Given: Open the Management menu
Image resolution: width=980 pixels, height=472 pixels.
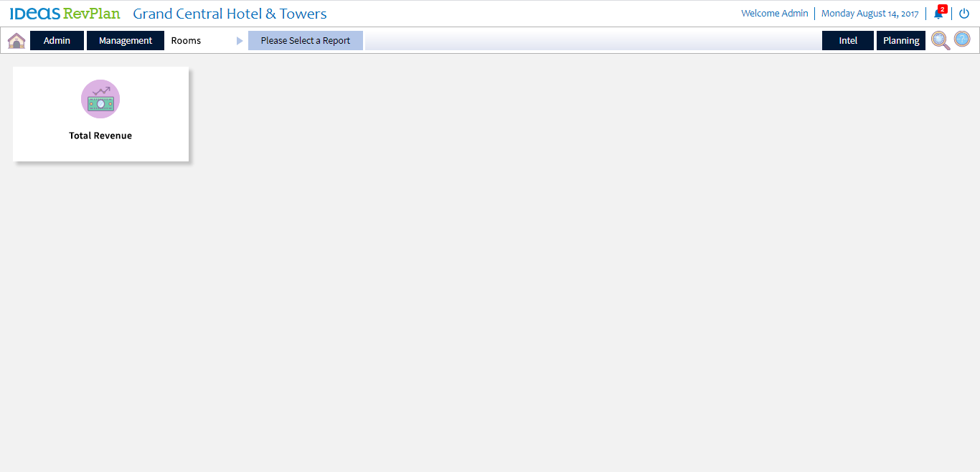Looking at the screenshot, I should point(126,41).
